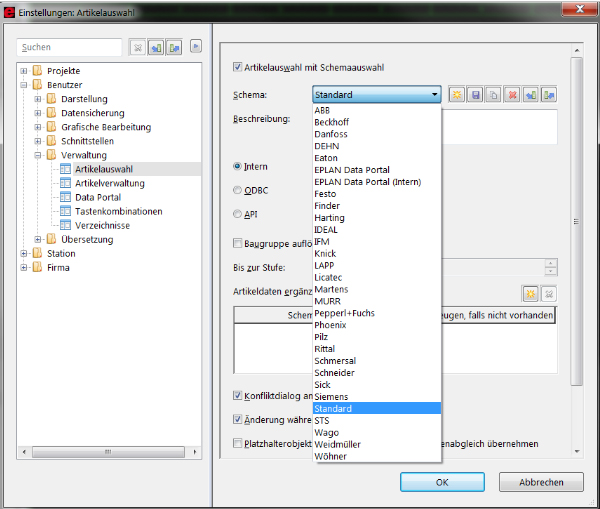The height and width of the screenshot is (509, 600).
Task: Click the clear search icon beside Suchen
Action: point(138,48)
